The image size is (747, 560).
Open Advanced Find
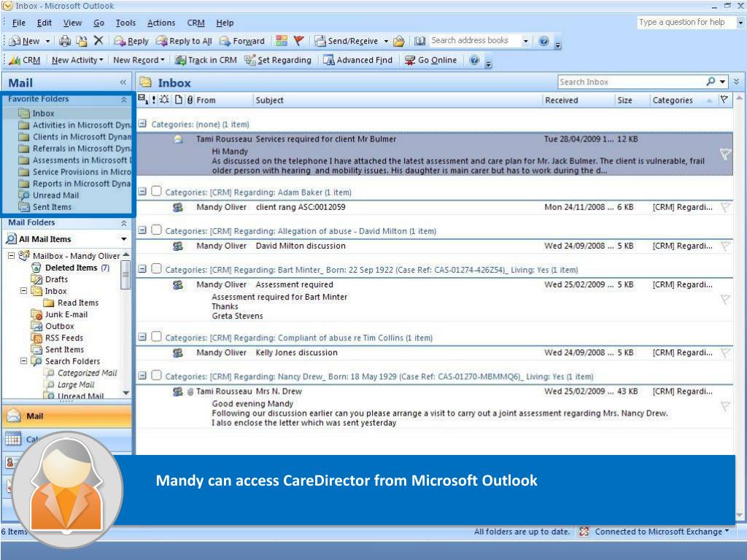pyautogui.click(x=357, y=60)
